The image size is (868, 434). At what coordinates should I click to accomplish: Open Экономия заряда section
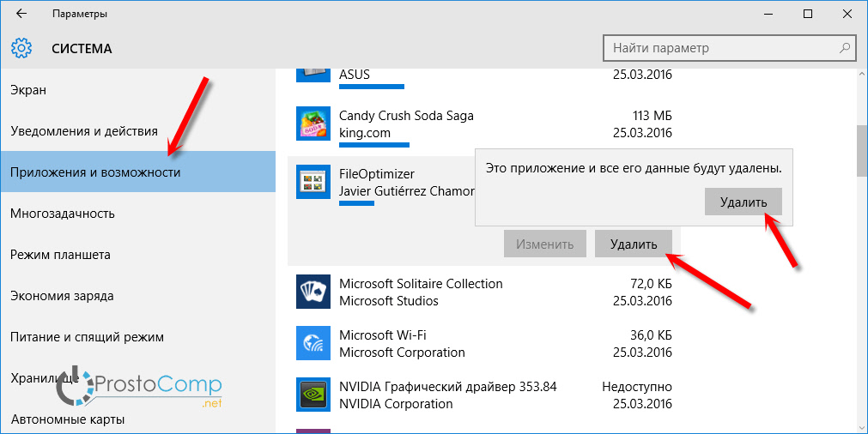(62, 296)
